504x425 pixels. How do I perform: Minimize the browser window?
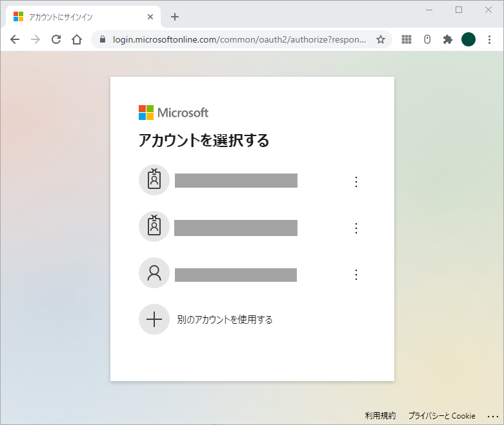(429, 10)
